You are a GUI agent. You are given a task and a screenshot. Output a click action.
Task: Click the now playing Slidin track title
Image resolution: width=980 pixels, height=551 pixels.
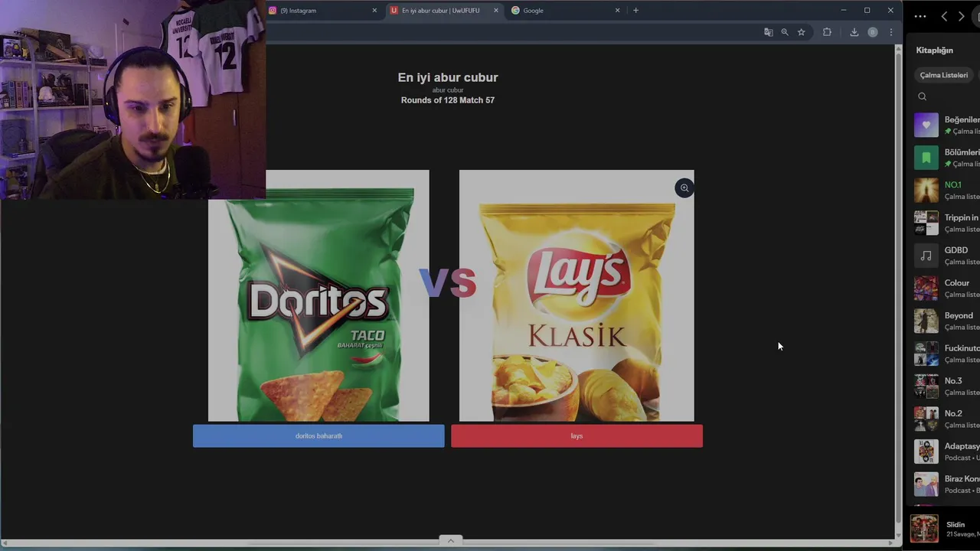coord(955,524)
